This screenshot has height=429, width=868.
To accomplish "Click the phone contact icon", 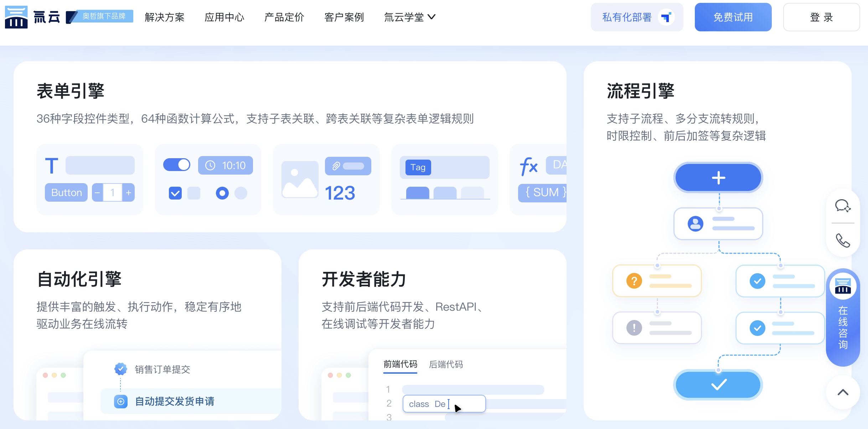I will click(843, 241).
